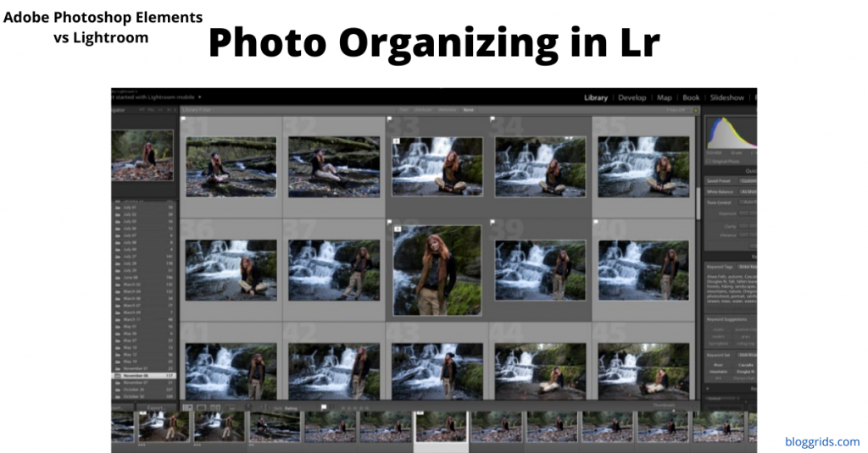Go to the Slideshow module
Viewport: 868px width, 453px height.
point(726,97)
